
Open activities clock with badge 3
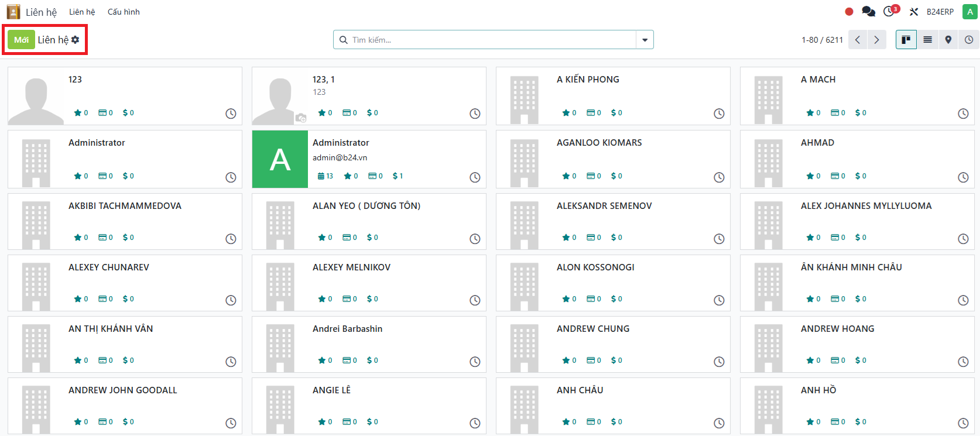[890, 12]
